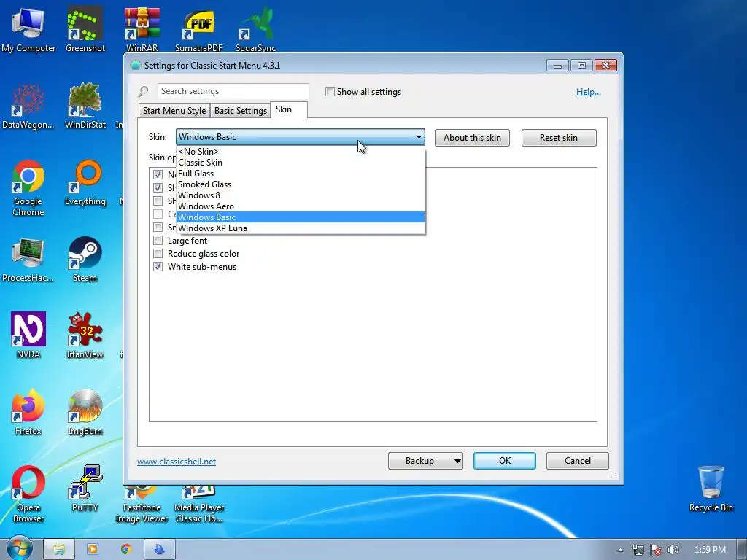747x560 pixels.
Task: Open the Skin combo box arrow
Action: point(419,137)
